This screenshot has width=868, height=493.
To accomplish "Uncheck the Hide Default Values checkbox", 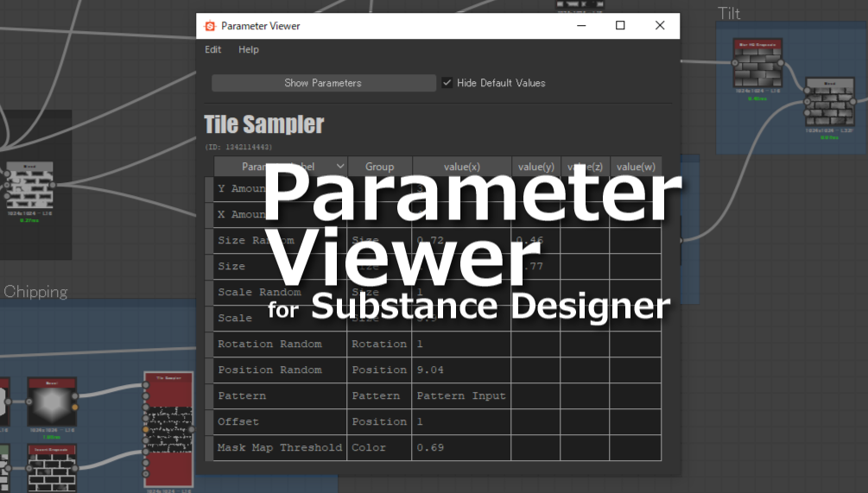I will (x=447, y=83).
